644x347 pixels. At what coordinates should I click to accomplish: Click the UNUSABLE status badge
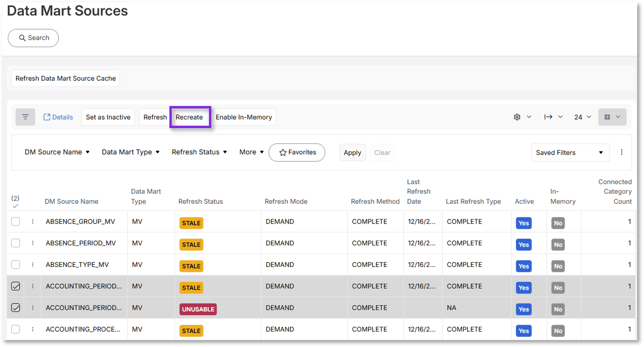coord(198,309)
